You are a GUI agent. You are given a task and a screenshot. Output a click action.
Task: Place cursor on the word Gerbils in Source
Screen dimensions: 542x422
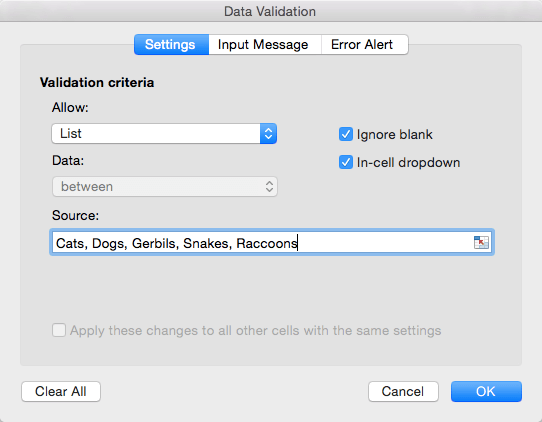click(153, 243)
